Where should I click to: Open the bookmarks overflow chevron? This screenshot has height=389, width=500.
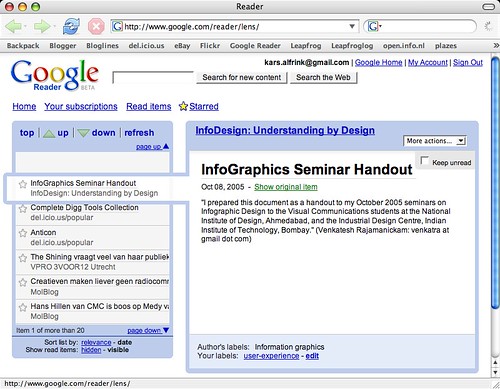(496, 45)
